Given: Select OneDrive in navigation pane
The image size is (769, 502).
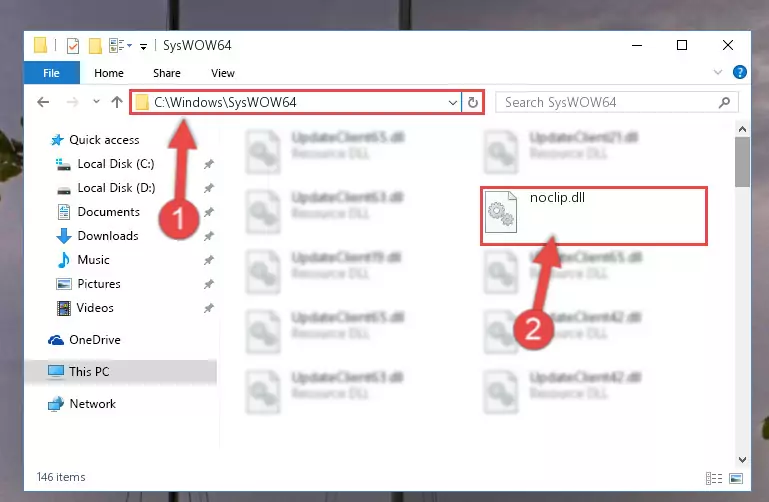Looking at the screenshot, I should tap(84, 340).
